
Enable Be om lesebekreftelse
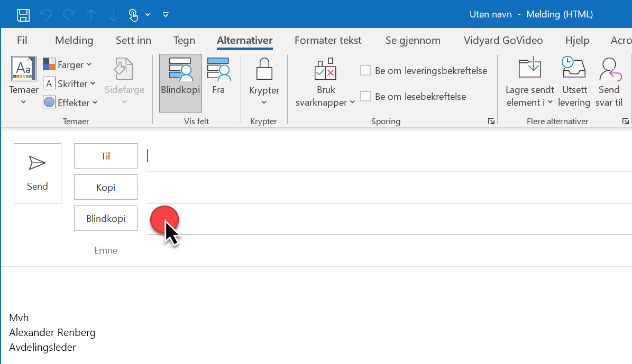point(365,97)
